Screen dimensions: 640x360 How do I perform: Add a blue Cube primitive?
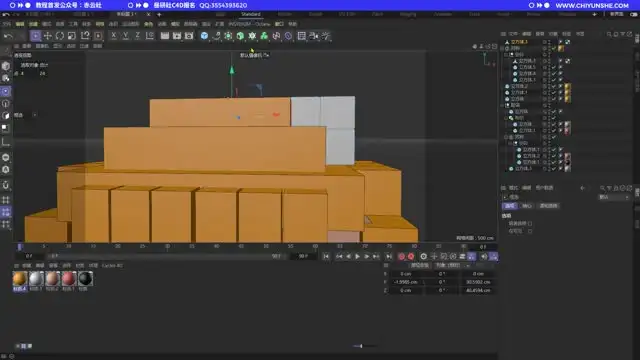(204, 36)
